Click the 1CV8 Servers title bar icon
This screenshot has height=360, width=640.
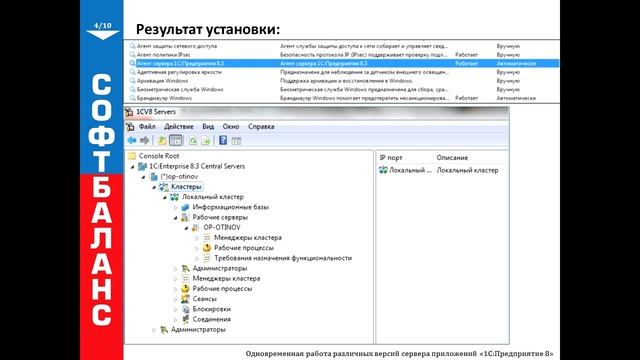pos(129,112)
